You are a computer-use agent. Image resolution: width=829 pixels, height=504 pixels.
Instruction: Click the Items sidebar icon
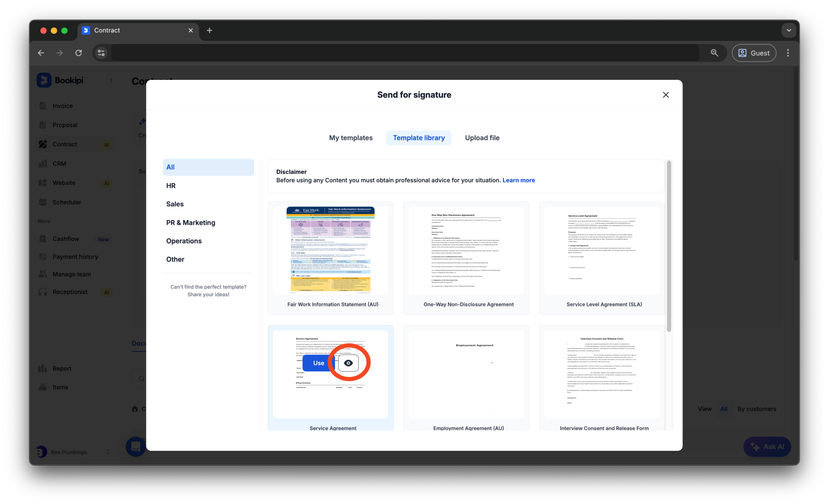tap(43, 387)
